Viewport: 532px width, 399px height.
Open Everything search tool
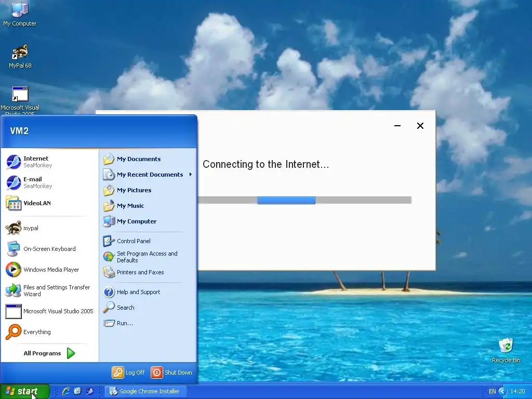49,332
